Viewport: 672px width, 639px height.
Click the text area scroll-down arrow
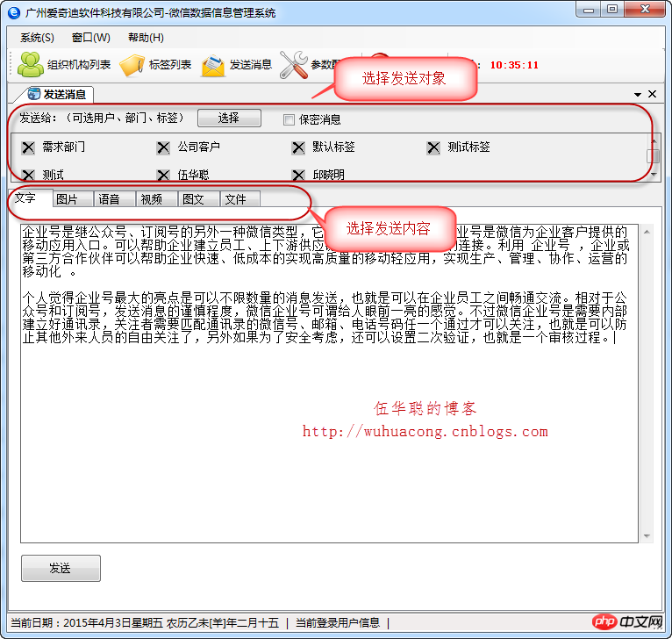[x=647, y=536]
